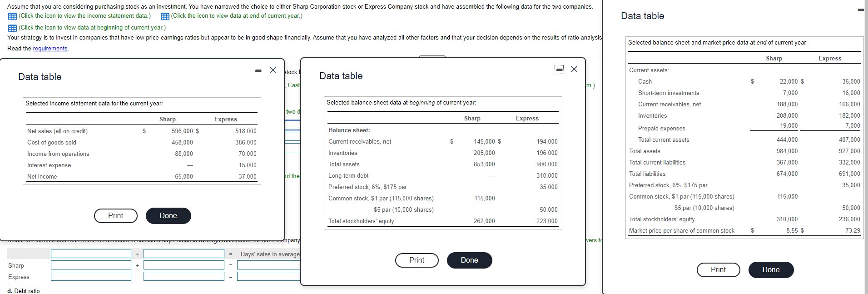Click the formula denominator header input field

pos(184,254)
